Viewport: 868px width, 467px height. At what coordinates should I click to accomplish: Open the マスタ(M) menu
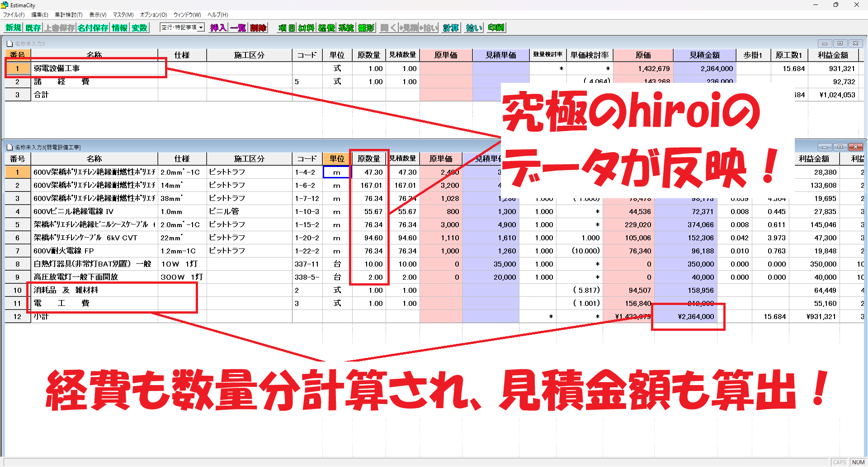coord(123,15)
